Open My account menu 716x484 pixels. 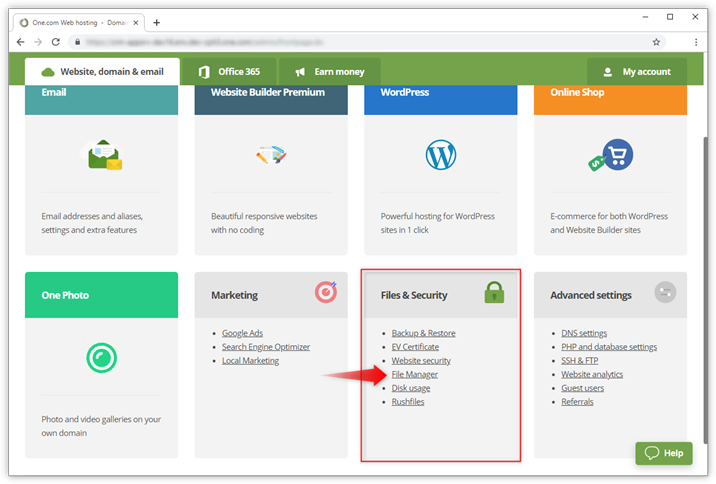click(637, 72)
